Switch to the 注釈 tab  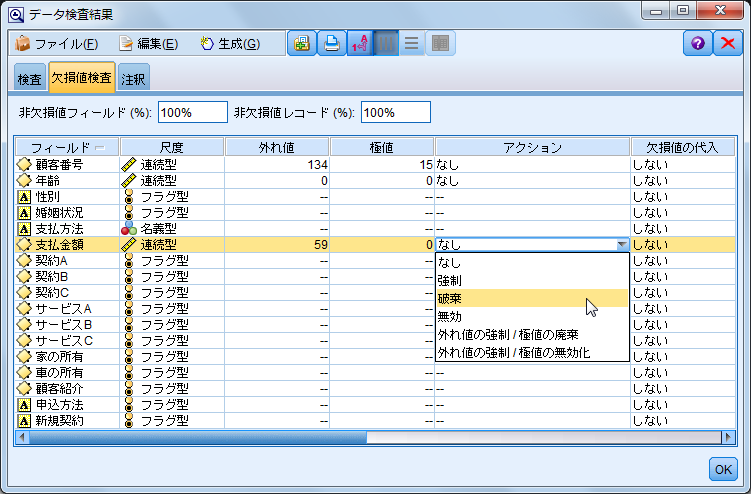[x=133, y=79]
